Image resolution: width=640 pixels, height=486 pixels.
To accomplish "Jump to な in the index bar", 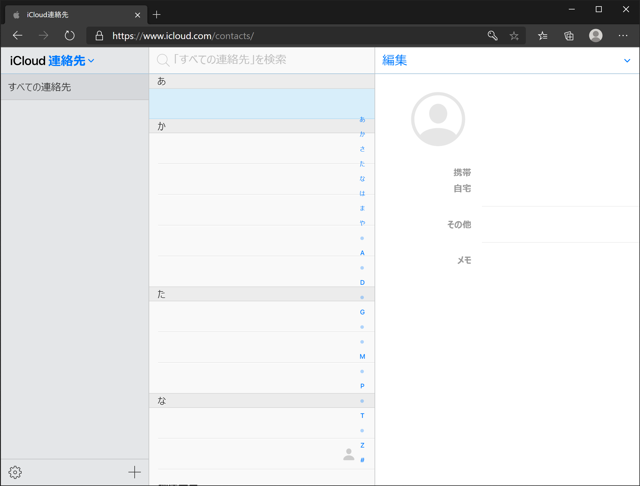I will (362, 179).
